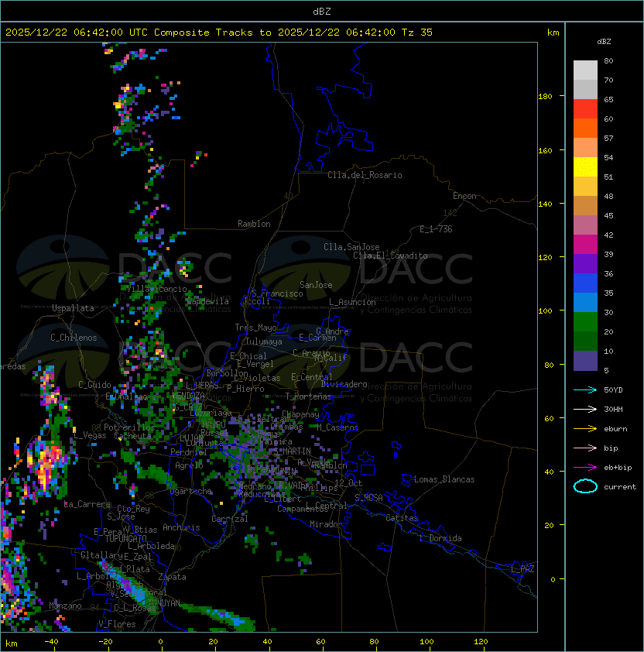Click the 'Tres_Mayo' place label
The image size is (644, 652).
point(255,328)
